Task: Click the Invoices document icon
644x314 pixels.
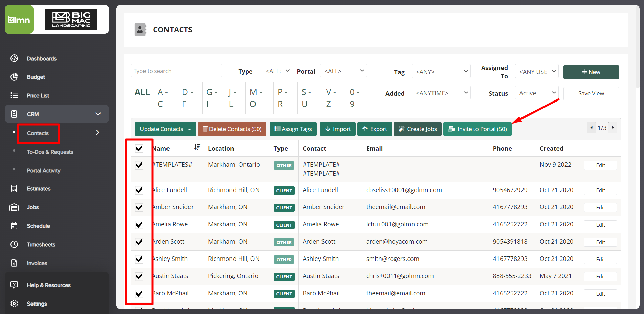Action: [14, 263]
